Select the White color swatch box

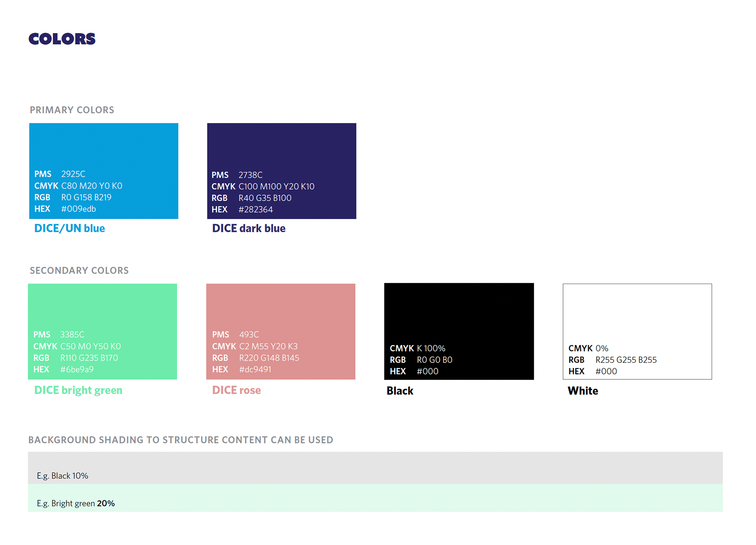click(x=637, y=331)
